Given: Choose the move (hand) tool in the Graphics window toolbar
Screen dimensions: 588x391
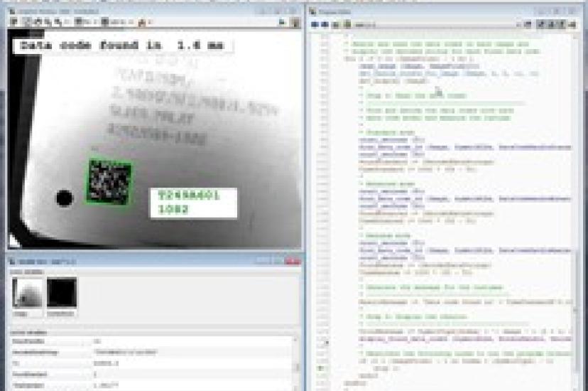Looking at the screenshot, I should click(38, 22).
